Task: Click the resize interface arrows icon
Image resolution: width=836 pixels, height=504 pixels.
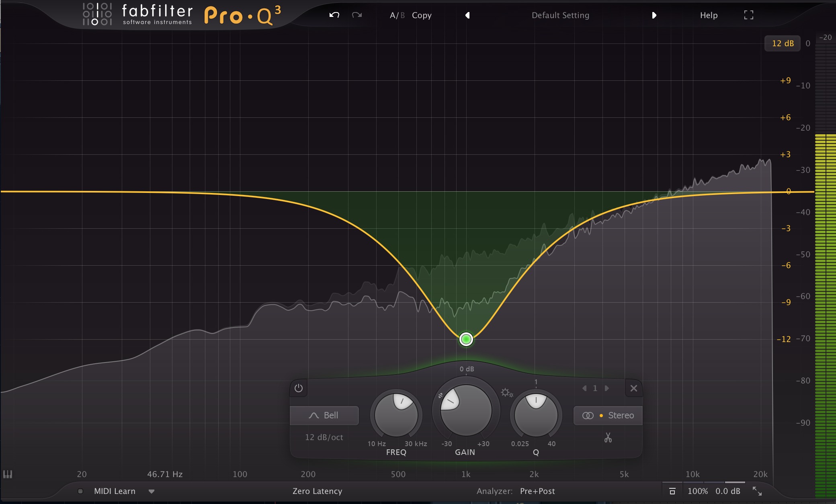Action: (x=757, y=491)
